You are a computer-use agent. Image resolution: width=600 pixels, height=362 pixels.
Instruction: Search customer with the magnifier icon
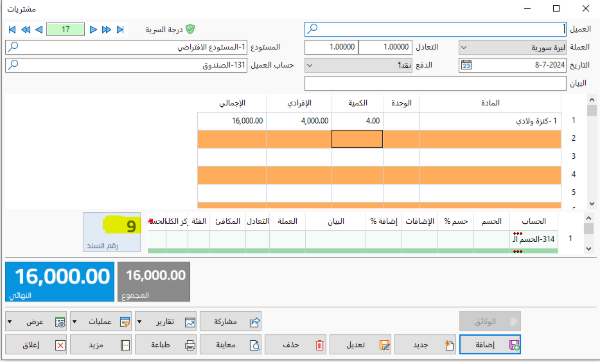pyautogui.click(x=313, y=29)
